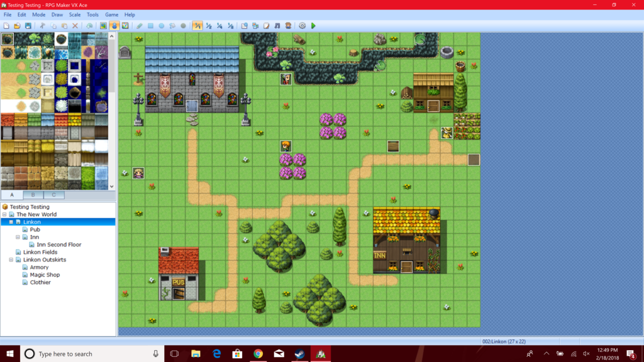Click the Delete red X icon
The width and height of the screenshot is (644, 362).
[75, 26]
